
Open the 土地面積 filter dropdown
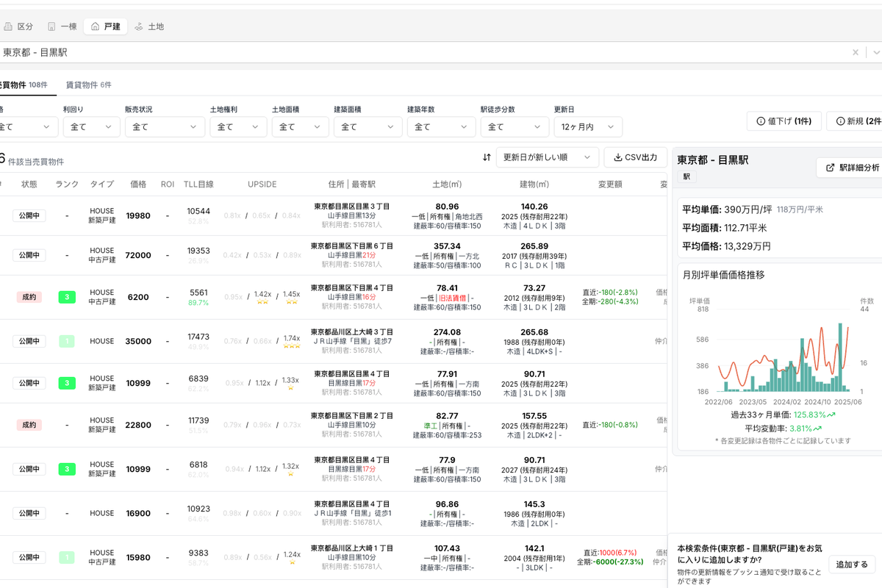(x=300, y=126)
